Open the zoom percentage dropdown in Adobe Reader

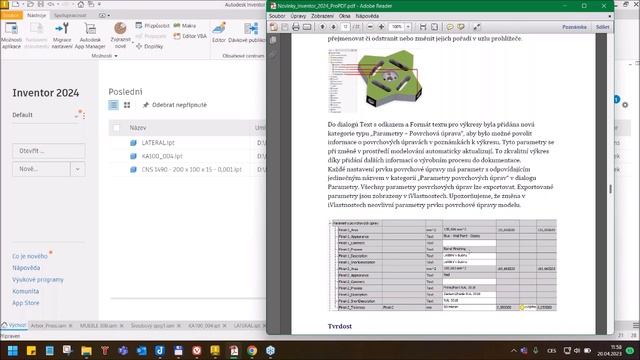point(408,27)
